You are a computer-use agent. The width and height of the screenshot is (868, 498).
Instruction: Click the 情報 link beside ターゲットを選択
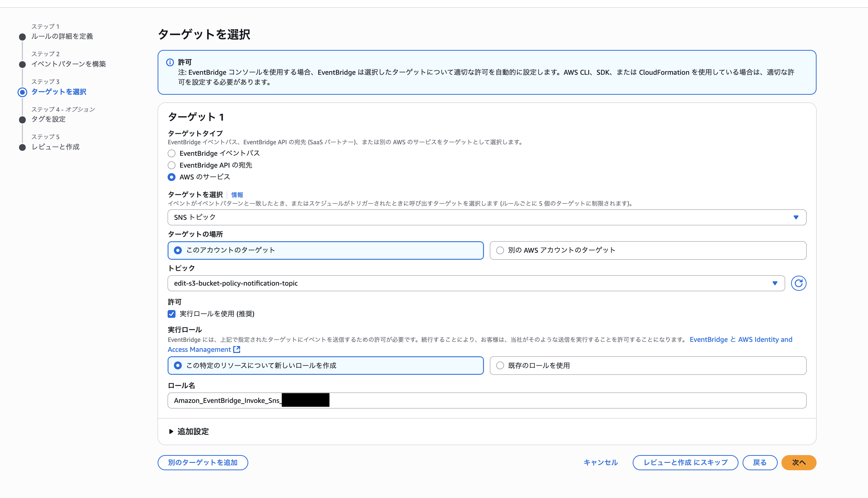coord(237,195)
